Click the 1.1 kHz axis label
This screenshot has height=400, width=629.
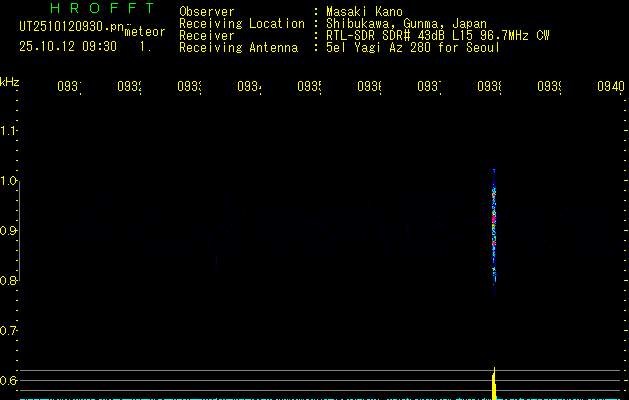[8, 130]
